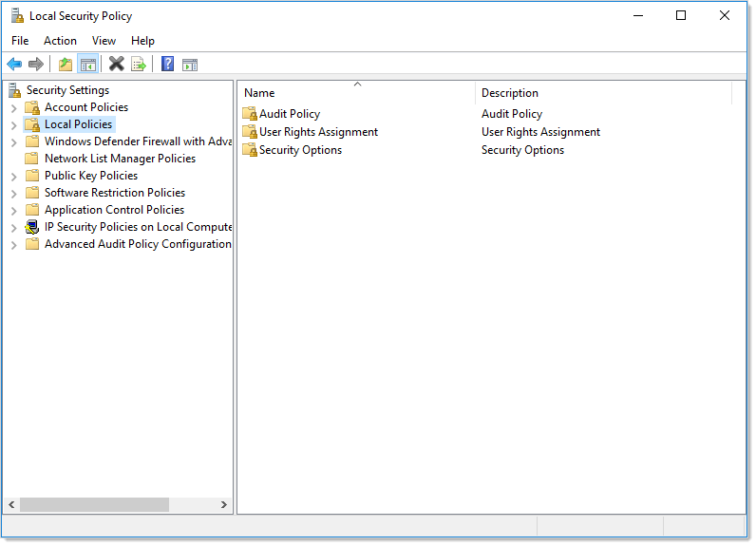Expand the Local Policies tree node
The height and width of the screenshot is (546, 756).
point(14,125)
